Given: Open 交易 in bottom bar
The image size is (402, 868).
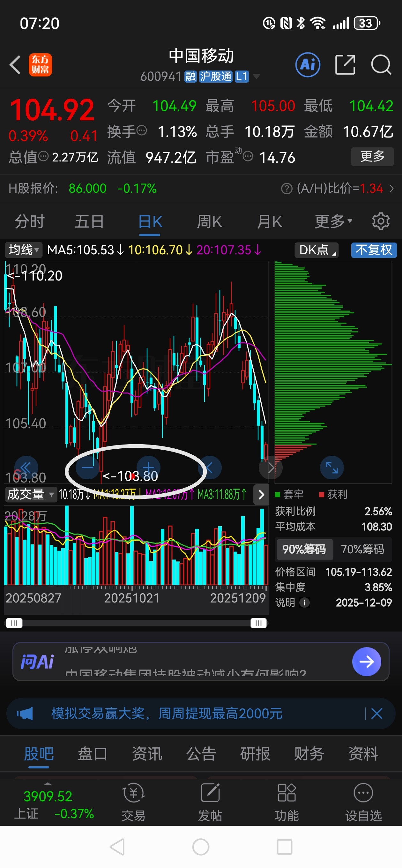Looking at the screenshot, I should (133, 803).
